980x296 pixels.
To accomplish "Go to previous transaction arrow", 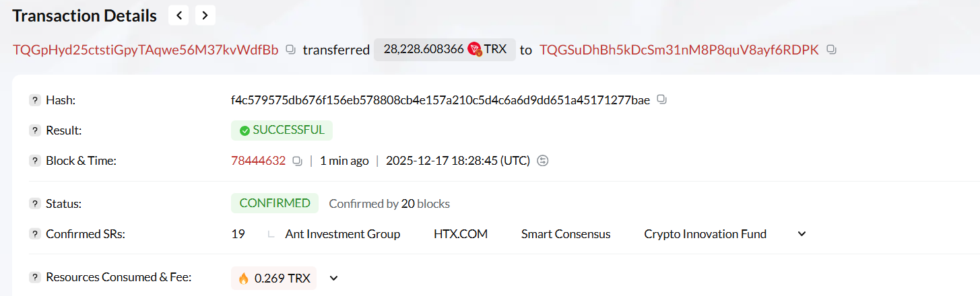I will tap(178, 15).
